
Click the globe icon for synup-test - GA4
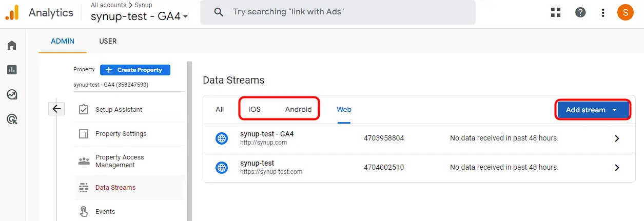click(221, 138)
